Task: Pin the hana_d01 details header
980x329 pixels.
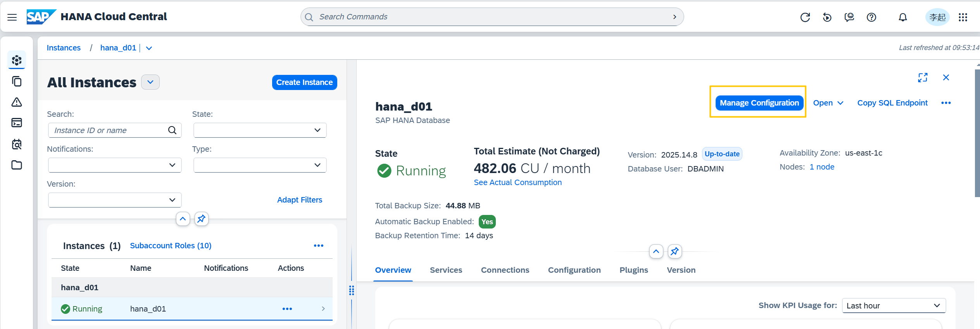Action: pyautogui.click(x=675, y=251)
